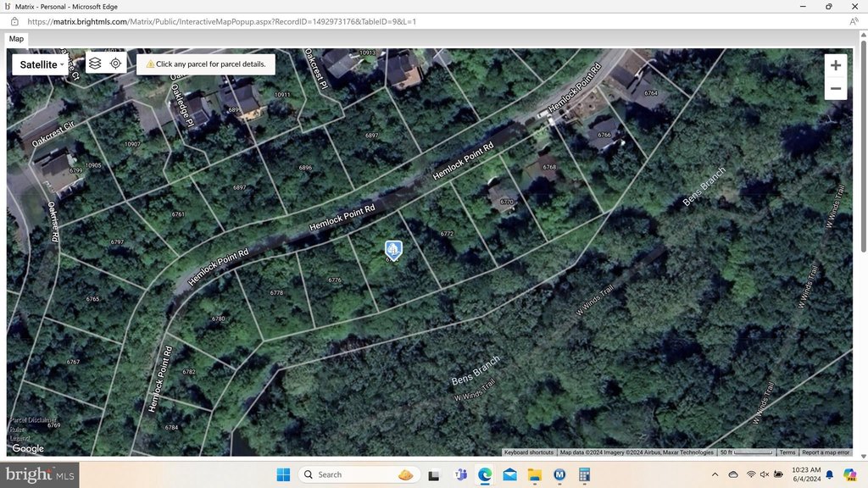
Task: Click the Windows Start button
Action: (x=283, y=474)
